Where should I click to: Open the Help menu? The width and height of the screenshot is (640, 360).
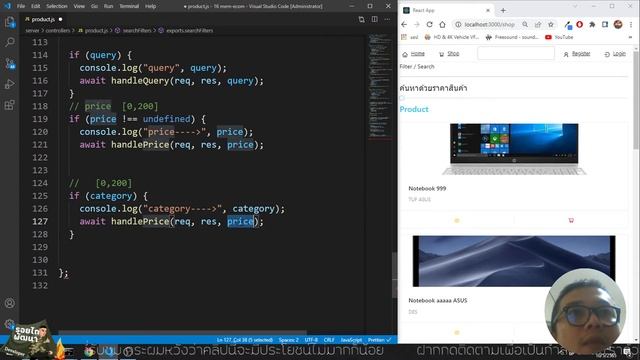pos(151,6)
